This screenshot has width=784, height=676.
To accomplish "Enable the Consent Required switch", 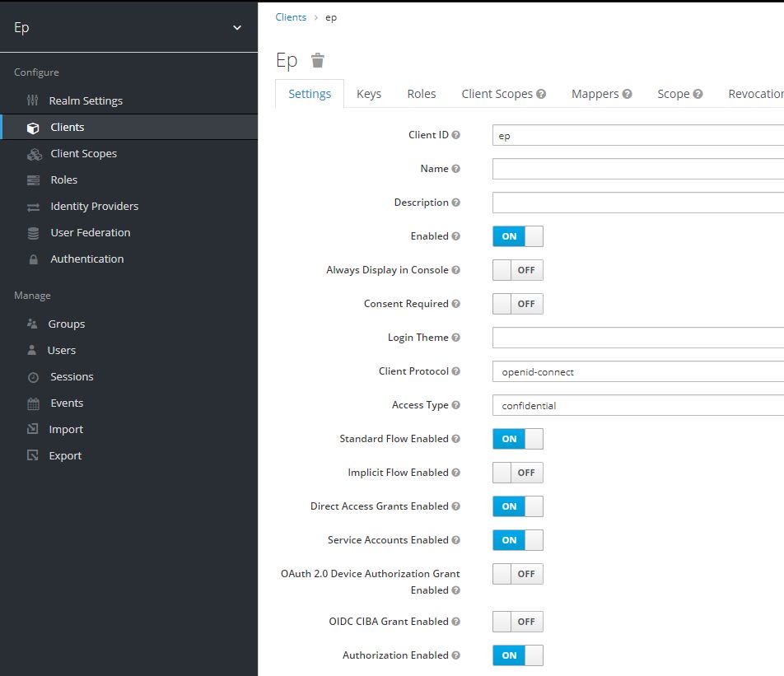I will (517, 304).
